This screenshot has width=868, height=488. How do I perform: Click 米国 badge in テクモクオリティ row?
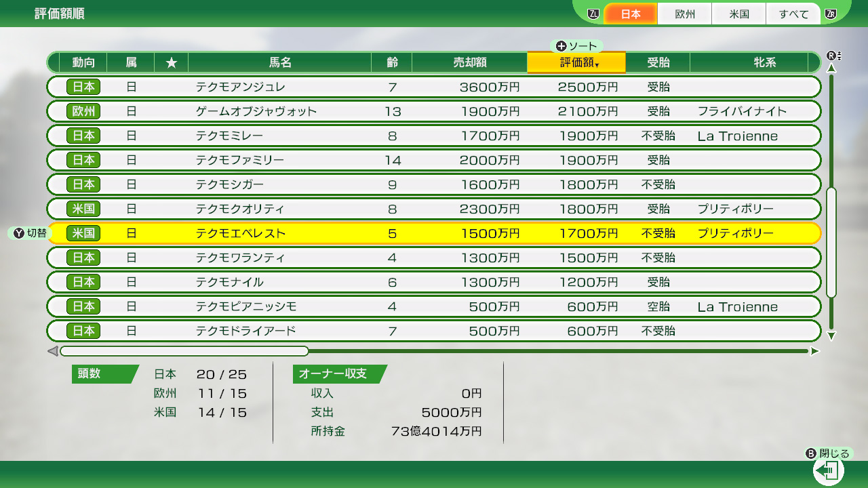[x=83, y=209]
